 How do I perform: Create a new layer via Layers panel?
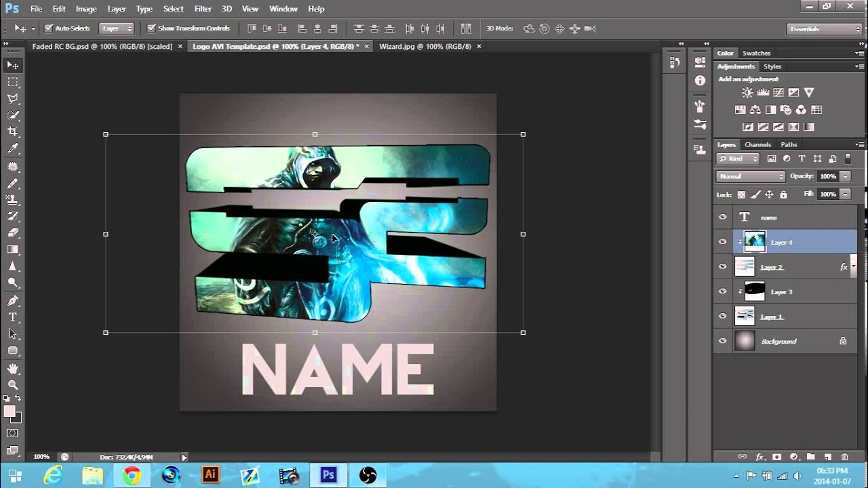point(827,457)
